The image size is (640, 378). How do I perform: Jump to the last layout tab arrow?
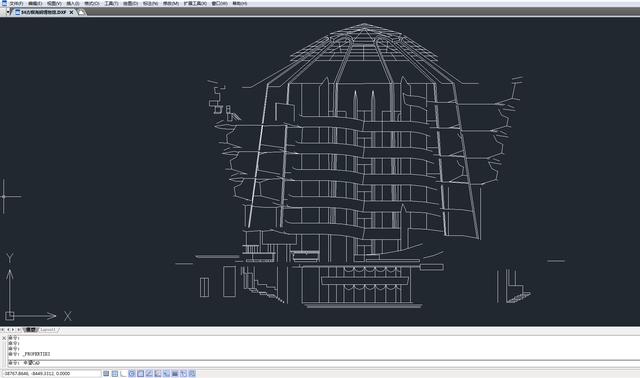[x=18, y=329]
